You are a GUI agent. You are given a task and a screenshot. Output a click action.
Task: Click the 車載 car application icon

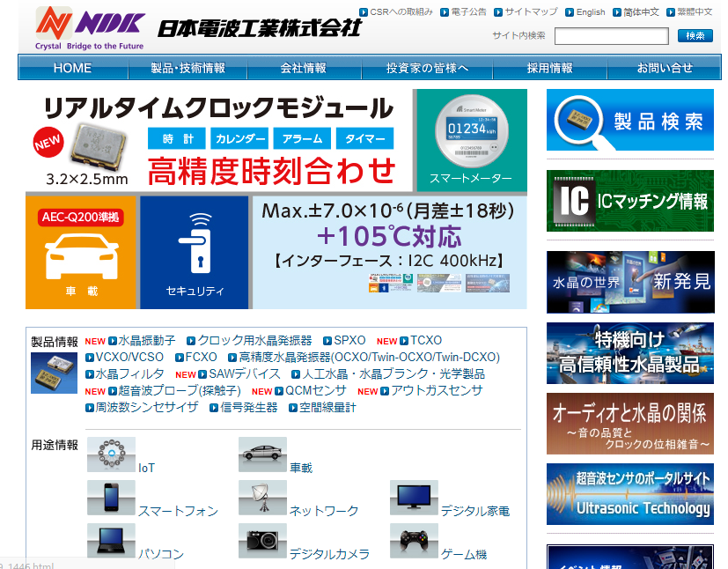pos(263,454)
